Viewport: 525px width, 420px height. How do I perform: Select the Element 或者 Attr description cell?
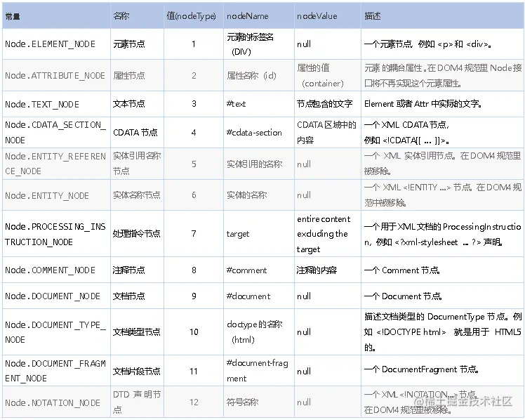[443, 104]
